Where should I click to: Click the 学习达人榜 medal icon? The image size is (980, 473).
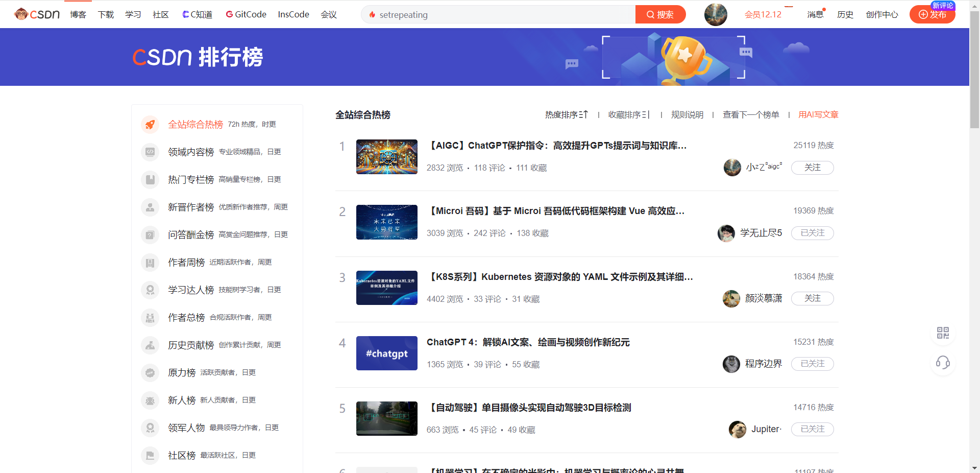(150, 290)
